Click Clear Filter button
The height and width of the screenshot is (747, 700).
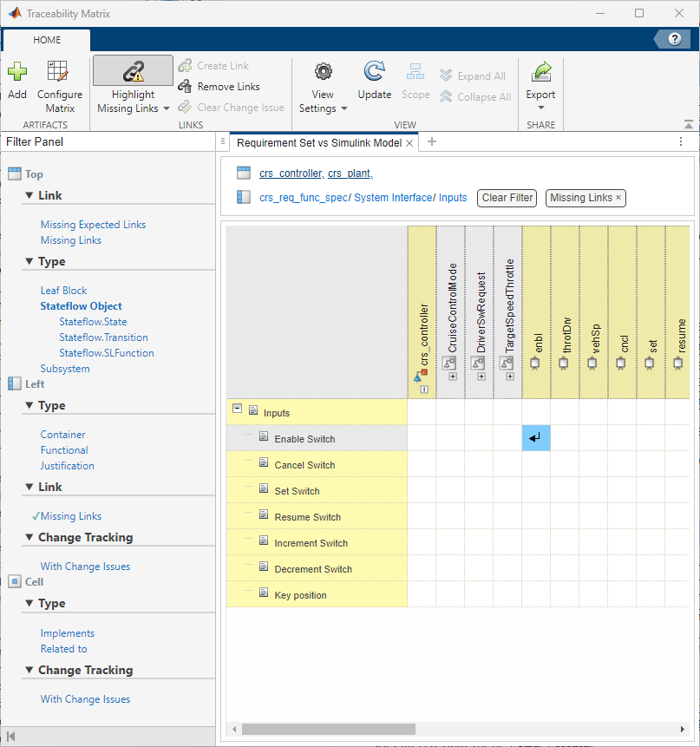507,198
